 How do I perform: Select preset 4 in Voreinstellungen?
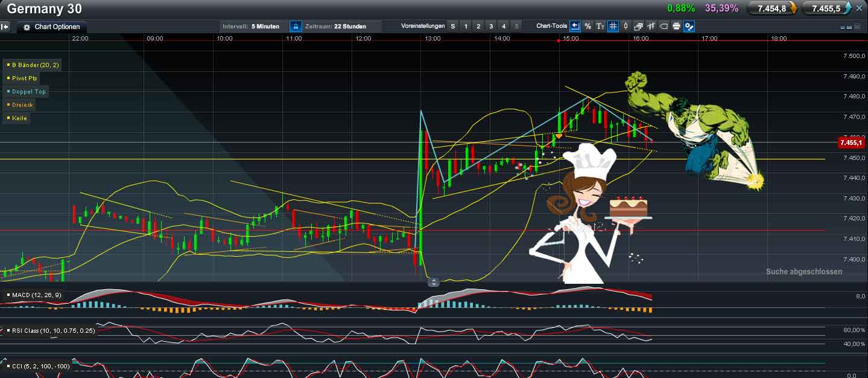click(504, 27)
